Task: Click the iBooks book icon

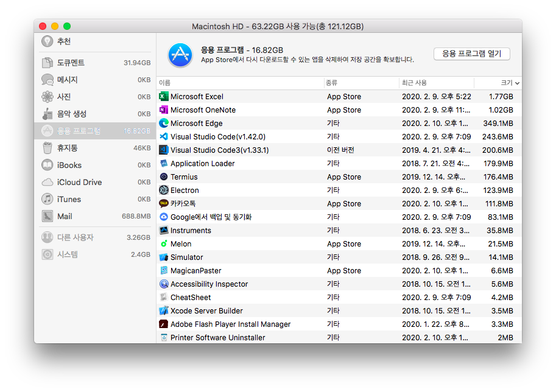Action: (x=47, y=165)
